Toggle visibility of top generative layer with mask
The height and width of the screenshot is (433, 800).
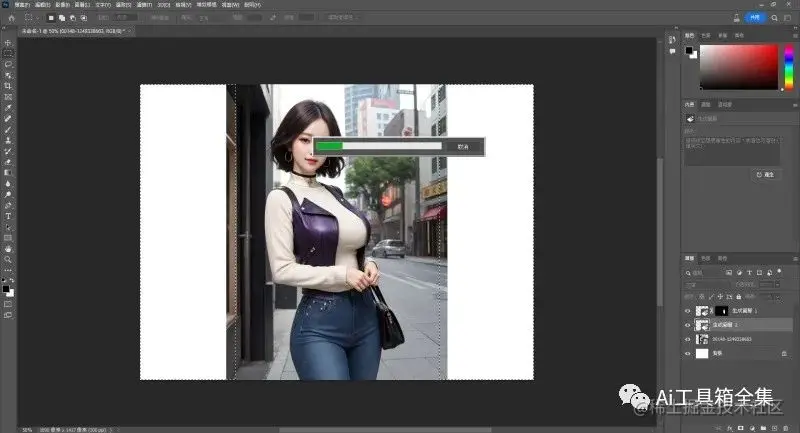(687, 311)
